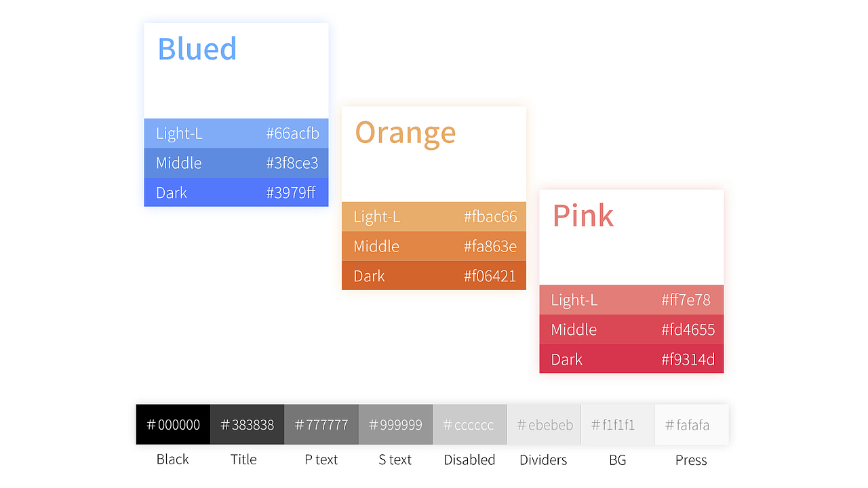Viewport: 868px width, 488px height.
Task: Select the Pink Middle #fd4655 swatch
Action: point(631,329)
